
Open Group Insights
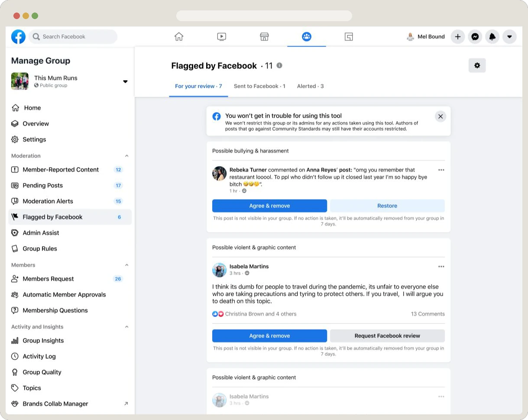click(70, 341)
